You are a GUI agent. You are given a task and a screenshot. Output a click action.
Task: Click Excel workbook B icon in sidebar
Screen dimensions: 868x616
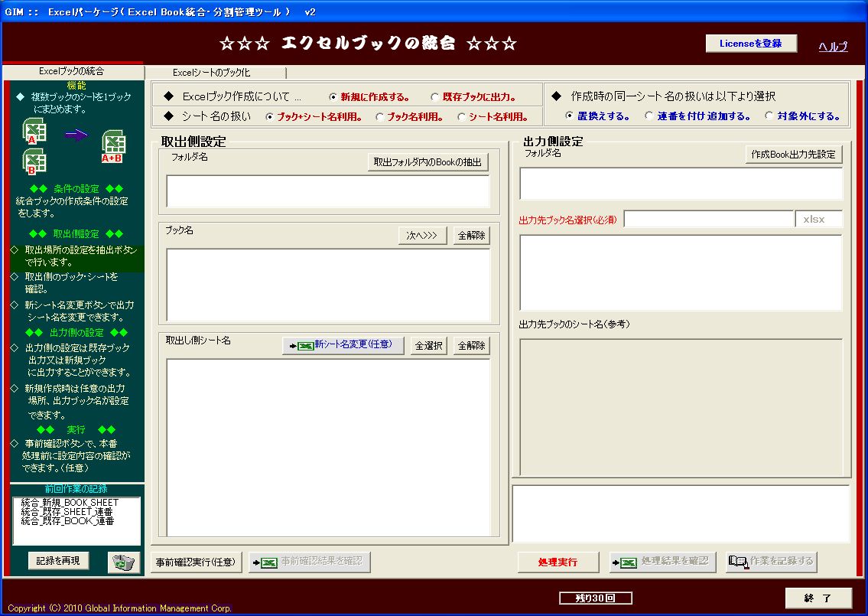coord(34,161)
